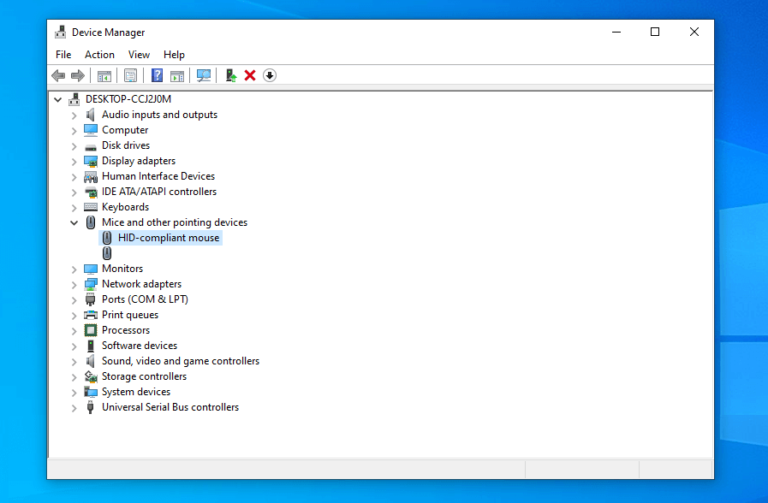Open the View menu
Screen dimensions: 768x503
click(139, 54)
